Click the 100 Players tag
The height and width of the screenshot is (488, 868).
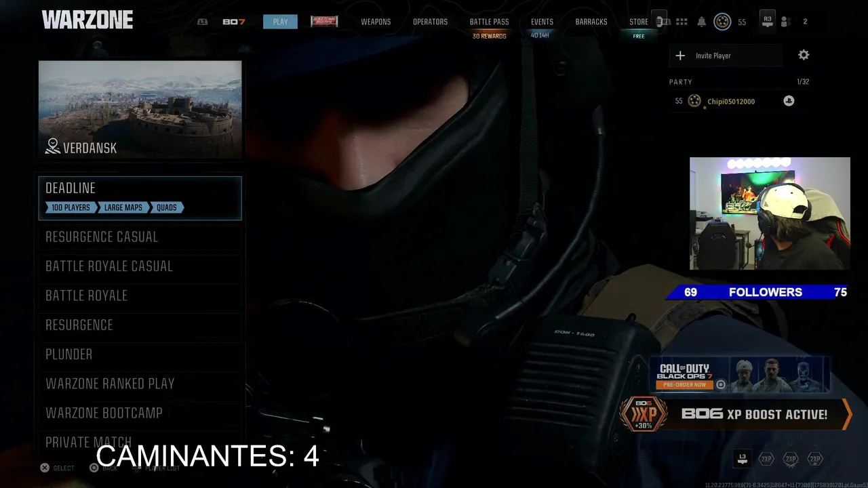coord(71,207)
